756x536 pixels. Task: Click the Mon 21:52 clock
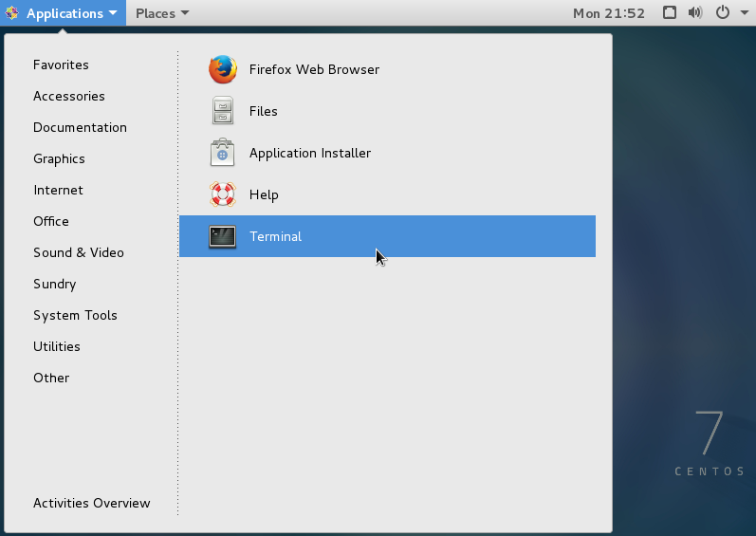[609, 13]
